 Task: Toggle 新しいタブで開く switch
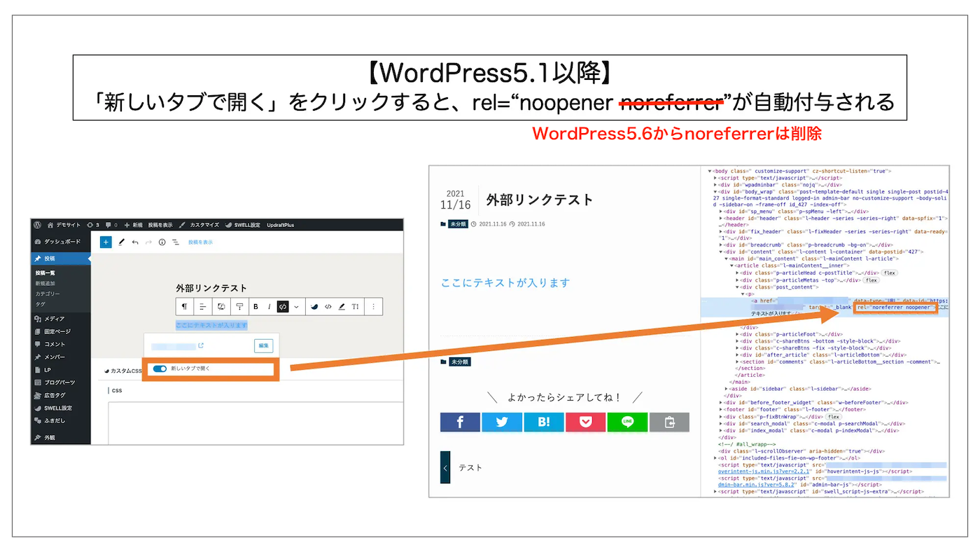click(x=160, y=368)
